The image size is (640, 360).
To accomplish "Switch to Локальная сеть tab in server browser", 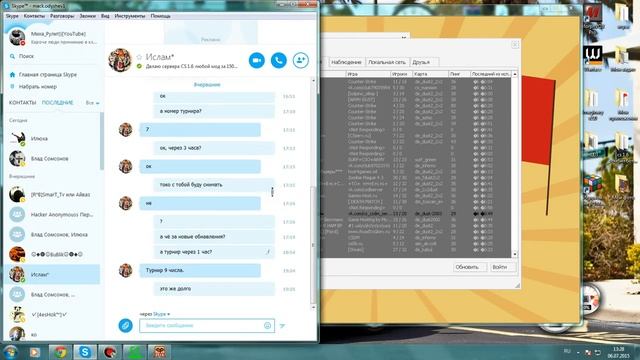I will (387, 62).
